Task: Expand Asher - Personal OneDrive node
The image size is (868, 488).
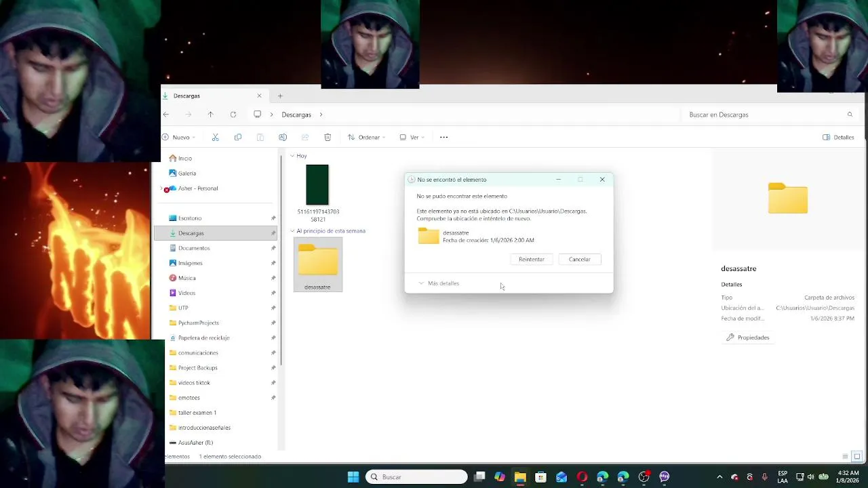Action: pyautogui.click(x=162, y=188)
